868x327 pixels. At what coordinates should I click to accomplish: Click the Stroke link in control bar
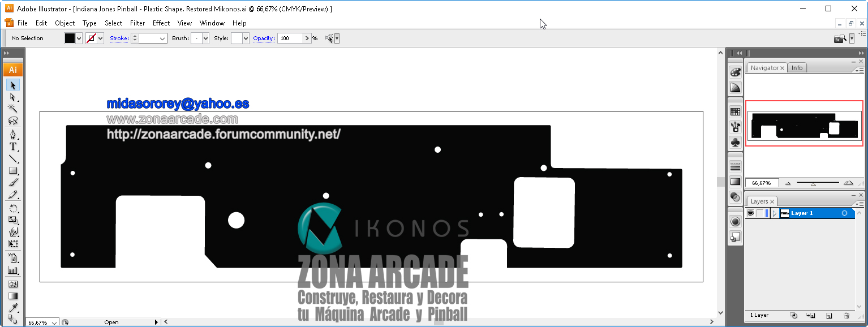click(x=119, y=38)
